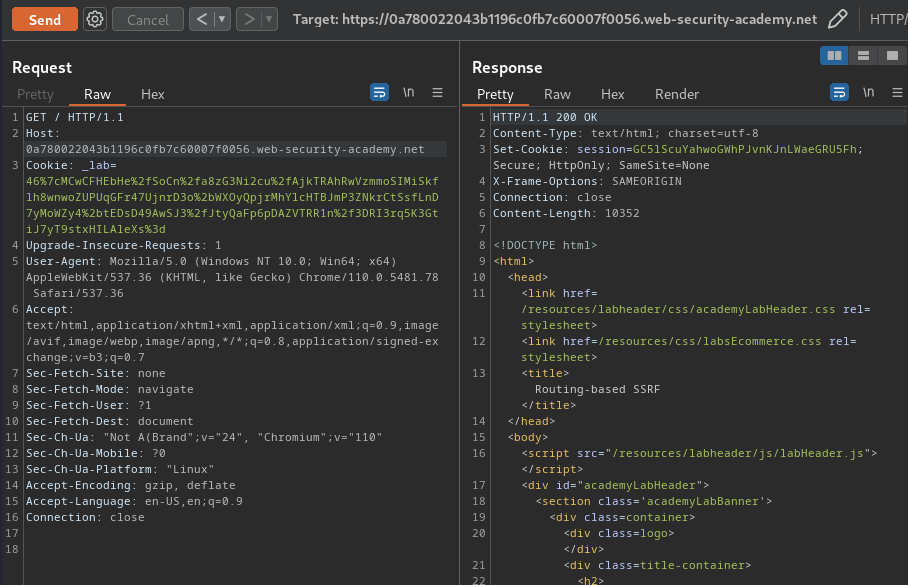The height and width of the screenshot is (585, 908).
Task: Switch Request panel to Pretty tab
Action: (x=35, y=94)
